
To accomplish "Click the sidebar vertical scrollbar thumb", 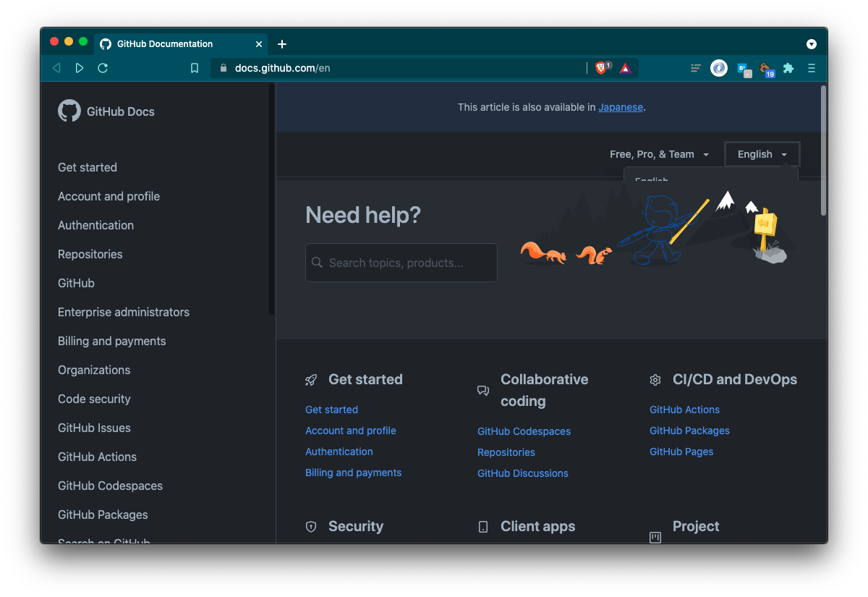I will click(271, 199).
